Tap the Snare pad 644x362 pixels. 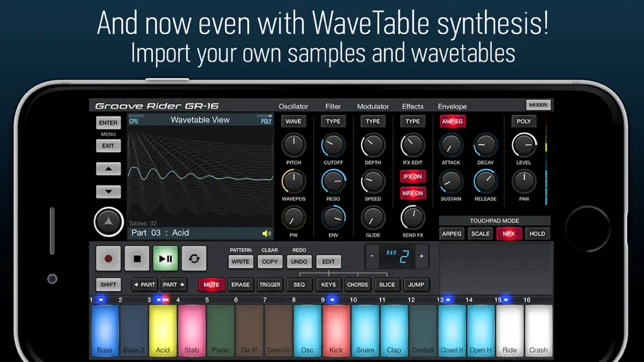coord(365,331)
